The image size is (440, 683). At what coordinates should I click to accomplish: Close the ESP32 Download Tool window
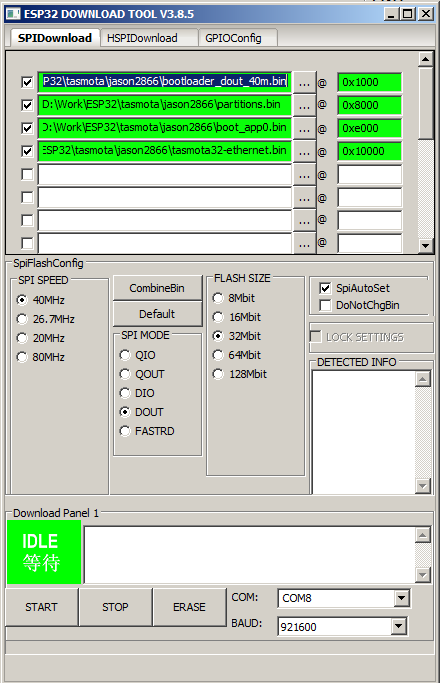point(426,14)
